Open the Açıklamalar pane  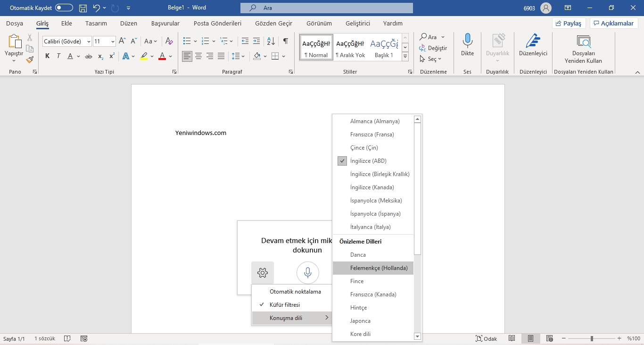click(614, 23)
